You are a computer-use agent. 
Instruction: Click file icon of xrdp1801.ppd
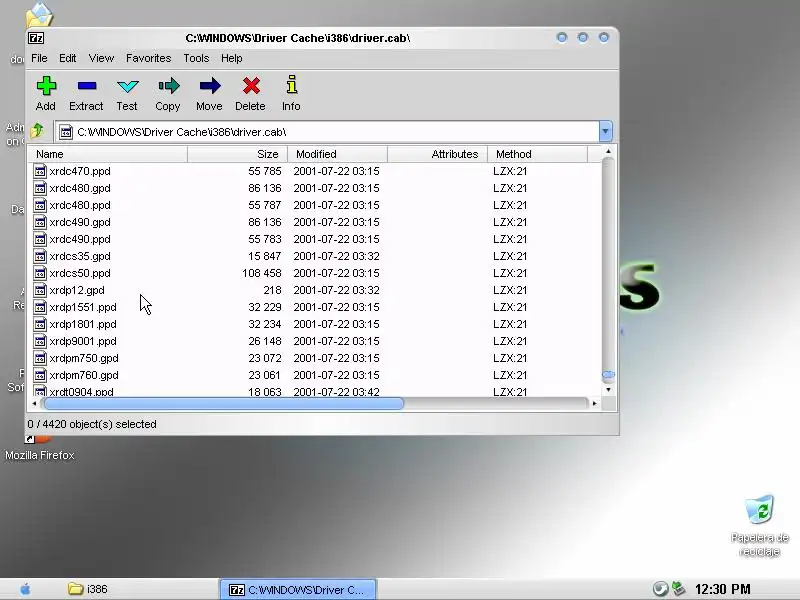point(40,324)
